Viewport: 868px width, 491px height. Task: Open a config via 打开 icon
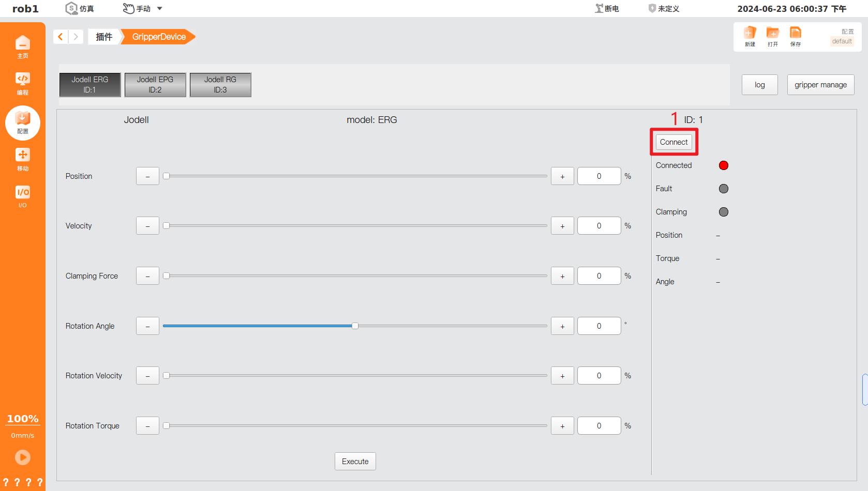pyautogui.click(x=772, y=36)
